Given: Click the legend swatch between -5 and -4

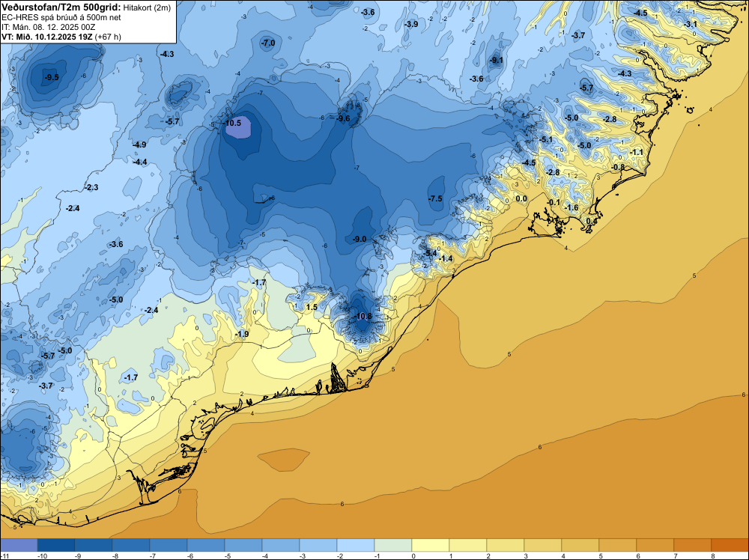Looking at the screenshot, I should pyautogui.click(x=243, y=545).
